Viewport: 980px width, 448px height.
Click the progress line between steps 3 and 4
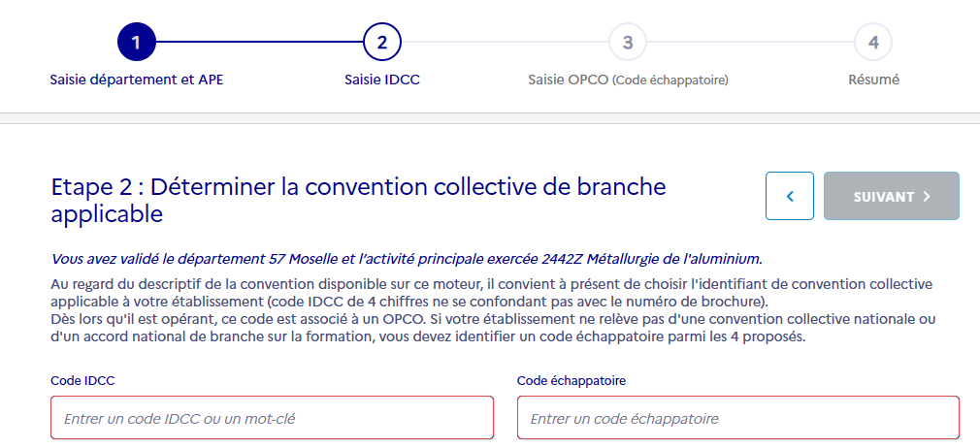[x=750, y=43]
